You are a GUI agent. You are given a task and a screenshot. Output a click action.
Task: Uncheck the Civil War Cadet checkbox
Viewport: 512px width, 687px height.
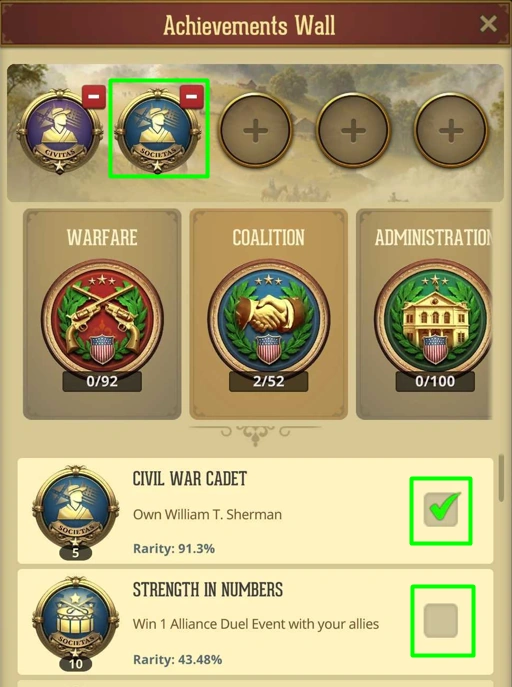441,510
